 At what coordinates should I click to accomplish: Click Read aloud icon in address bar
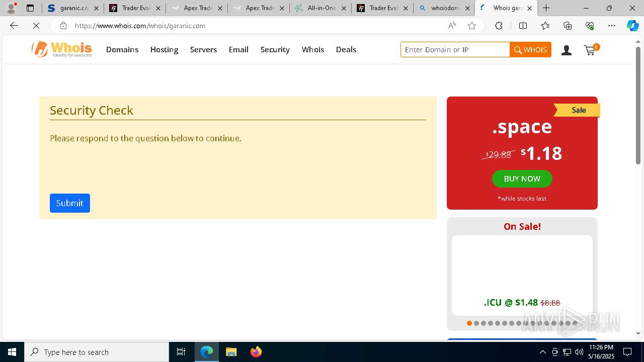(452, 26)
